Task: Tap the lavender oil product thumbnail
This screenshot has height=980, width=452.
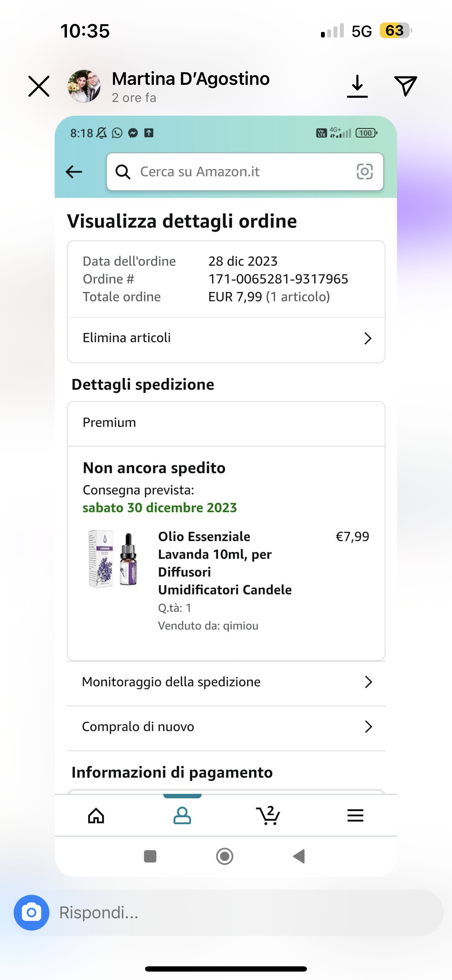Action: [x=112, y=558]
